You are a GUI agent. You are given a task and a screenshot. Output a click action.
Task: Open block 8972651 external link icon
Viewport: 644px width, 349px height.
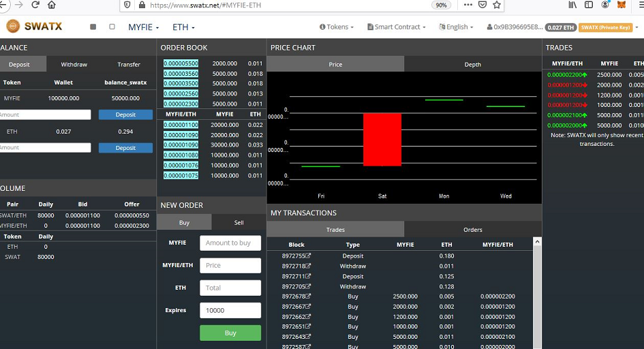[x=308, y=327]
